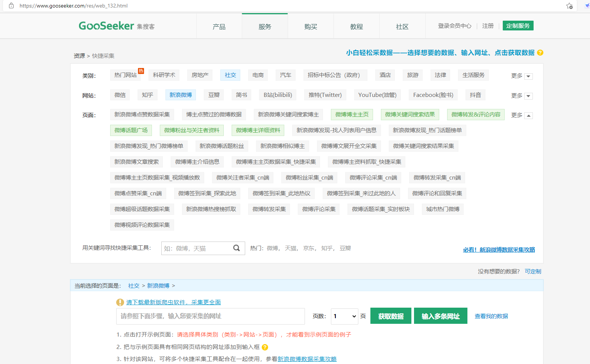Viewport: 590px width, 364px height.
Task: Click the search magnifier icon in keyword box
Action: point(237,248)
